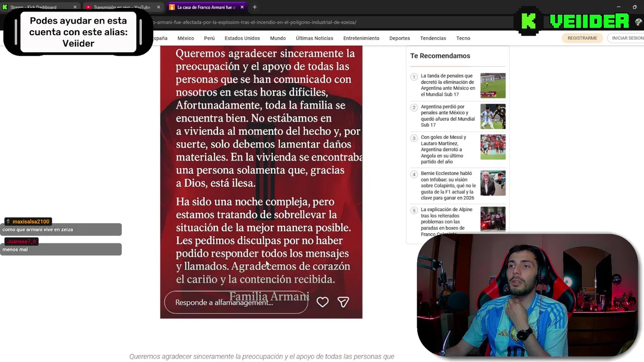Open the recommended article about Mundial Sub 17 penalty shootout

coord(448,85)
